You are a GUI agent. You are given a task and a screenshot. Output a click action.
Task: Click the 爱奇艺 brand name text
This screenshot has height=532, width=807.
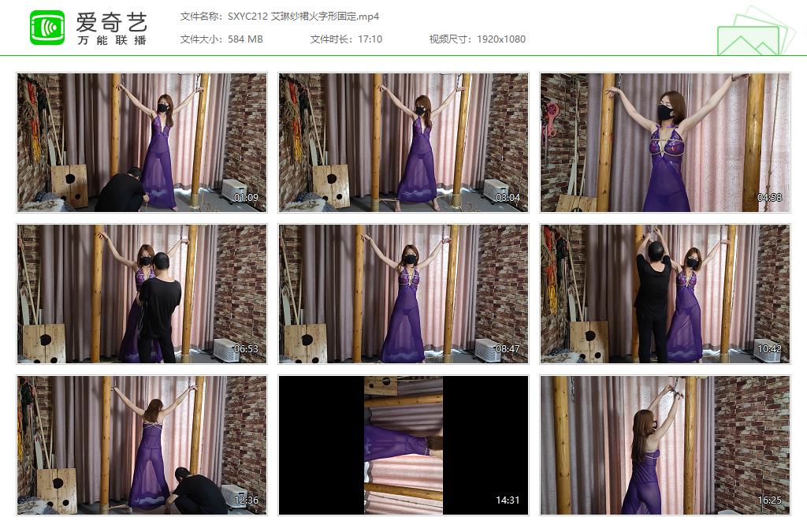(112, 21)
